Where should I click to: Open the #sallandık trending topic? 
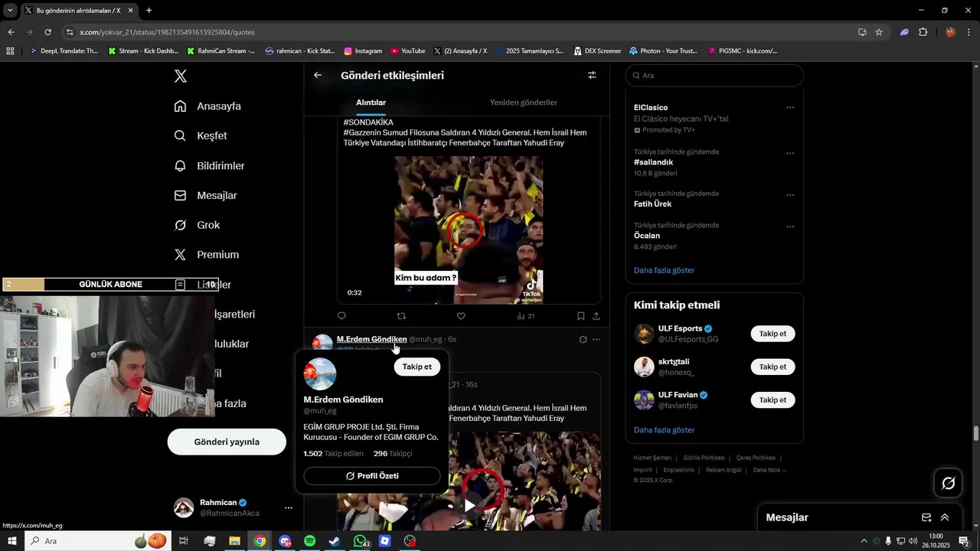(x=653, y=162)
